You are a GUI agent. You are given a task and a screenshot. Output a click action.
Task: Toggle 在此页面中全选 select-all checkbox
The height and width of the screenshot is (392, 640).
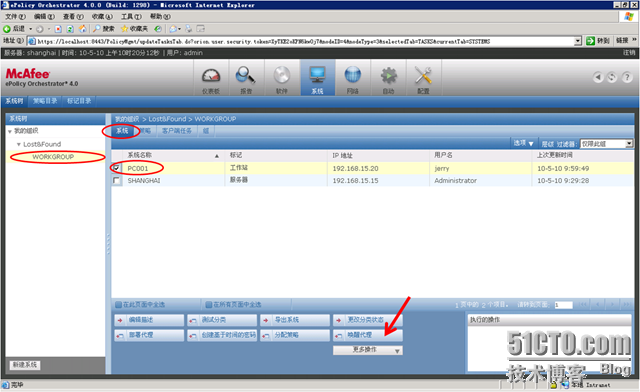(x=118, y=305)
